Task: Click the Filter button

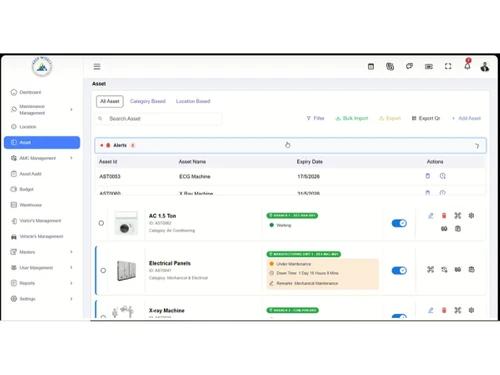Action: 315,118
